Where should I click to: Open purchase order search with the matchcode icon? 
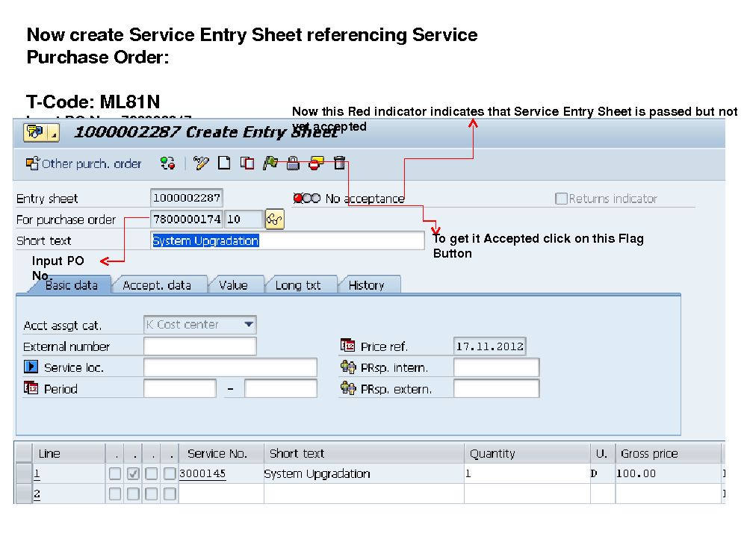274,219
